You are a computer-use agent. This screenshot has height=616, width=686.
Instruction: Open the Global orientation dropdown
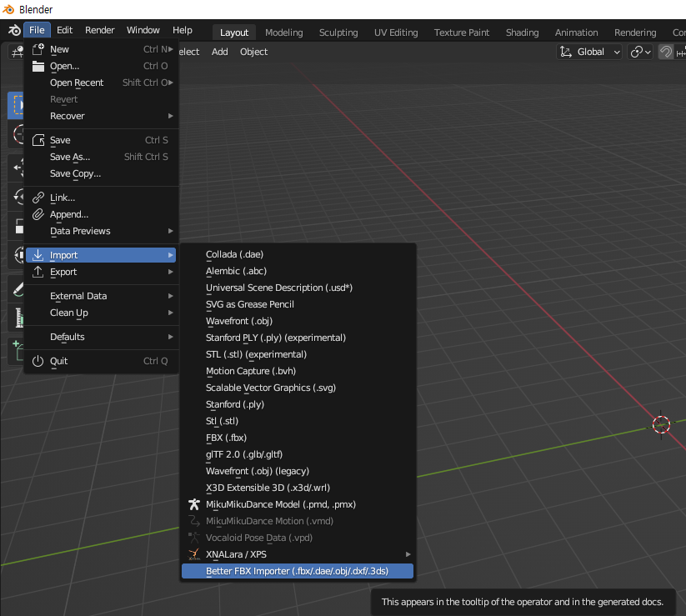[x=589, y=52]
